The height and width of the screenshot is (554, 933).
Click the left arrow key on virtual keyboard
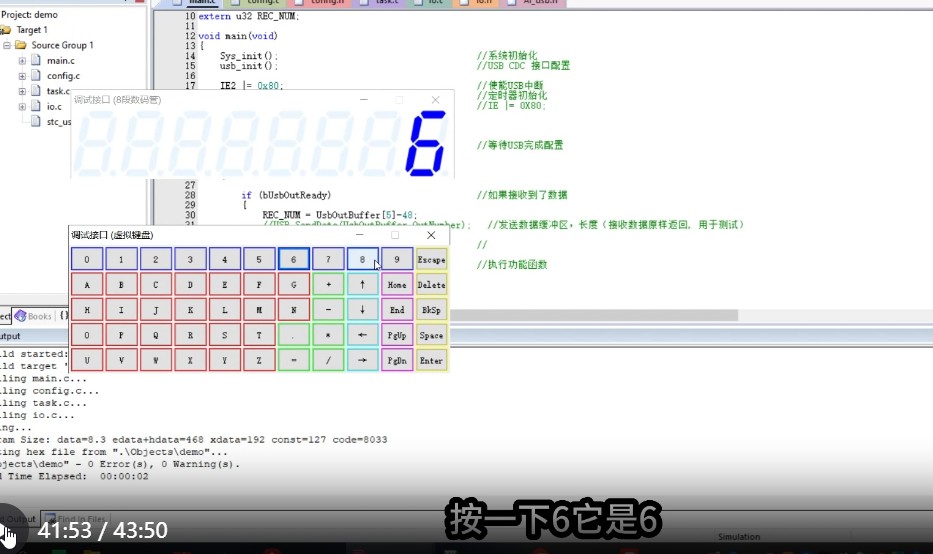362,335
